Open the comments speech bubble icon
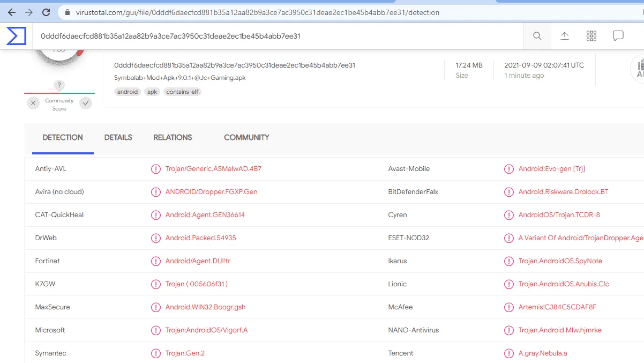Screen dimensions: 644x363 pyautogui.click(x=618, y=36)
